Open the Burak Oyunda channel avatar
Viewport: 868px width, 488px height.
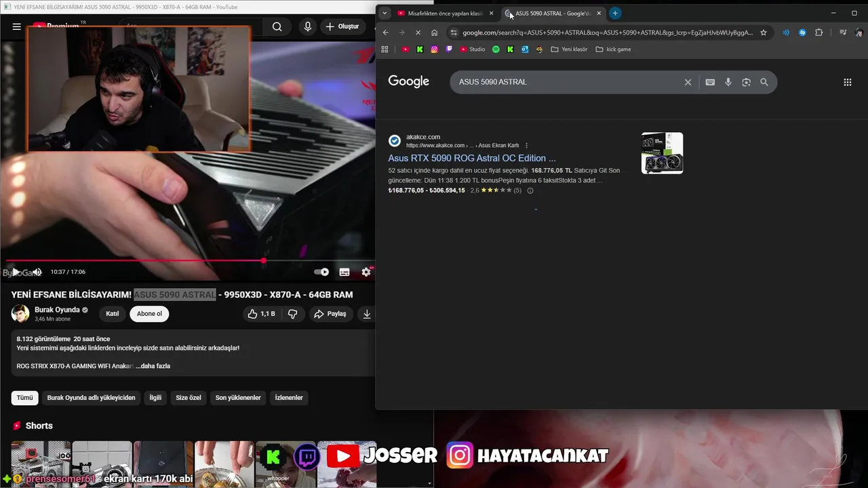(20, 314)
